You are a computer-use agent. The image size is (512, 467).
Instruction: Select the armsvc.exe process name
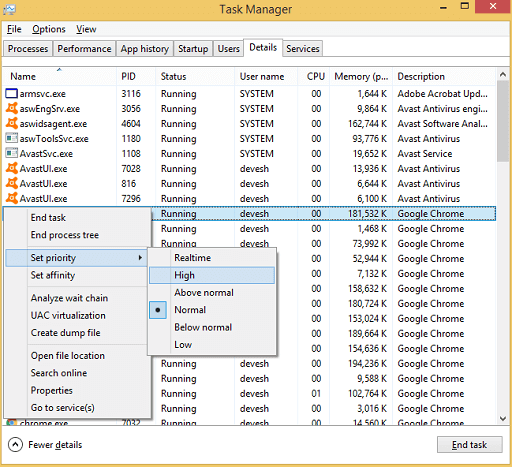click(43, 94)
